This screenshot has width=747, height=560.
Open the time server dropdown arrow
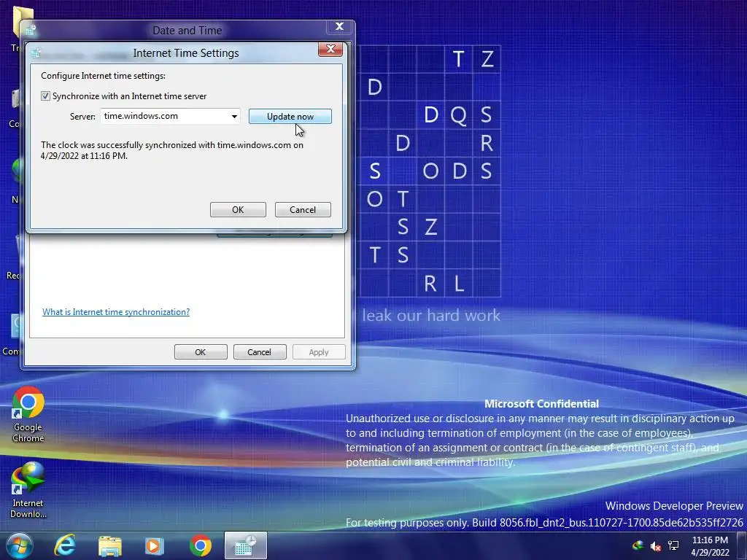point(234,117)
